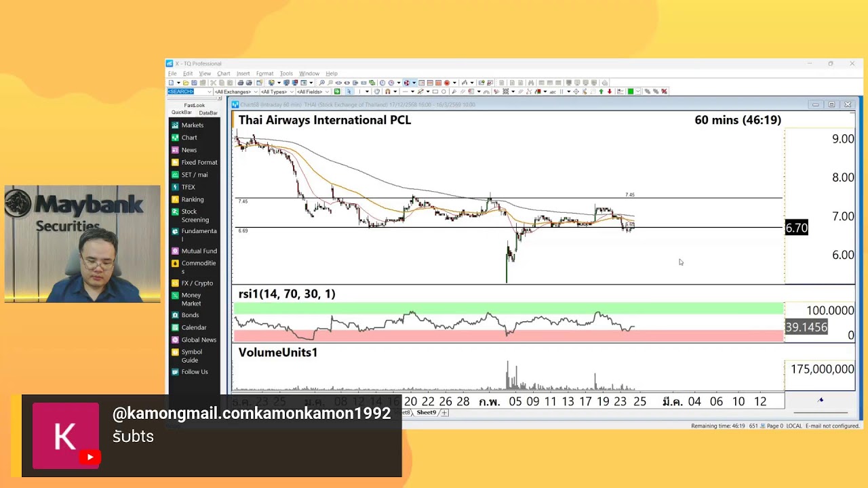Open the Markets section in QuickBar
Screen dimensions: 868x488
(x=192, y=125)
